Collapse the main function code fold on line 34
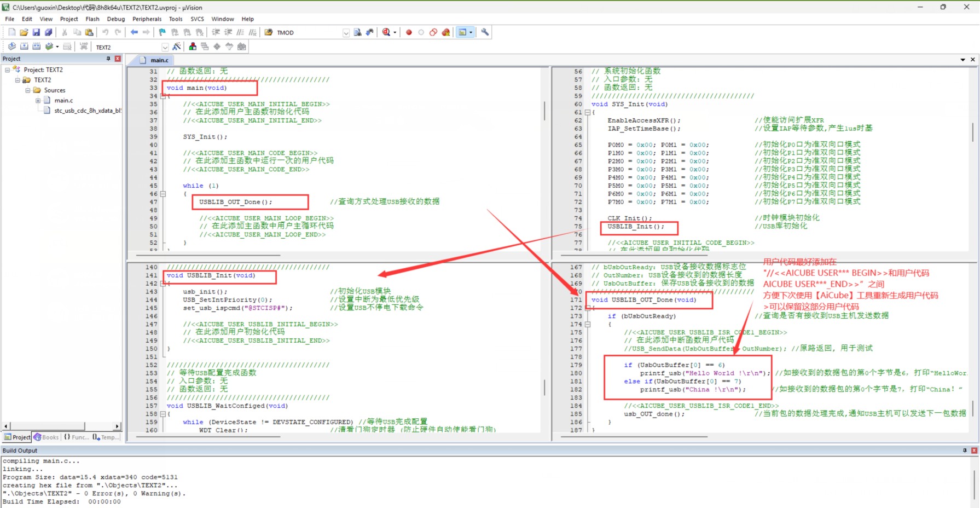This screenshot has height=508, width=980. pyautogui.click(x=163, y=96)
